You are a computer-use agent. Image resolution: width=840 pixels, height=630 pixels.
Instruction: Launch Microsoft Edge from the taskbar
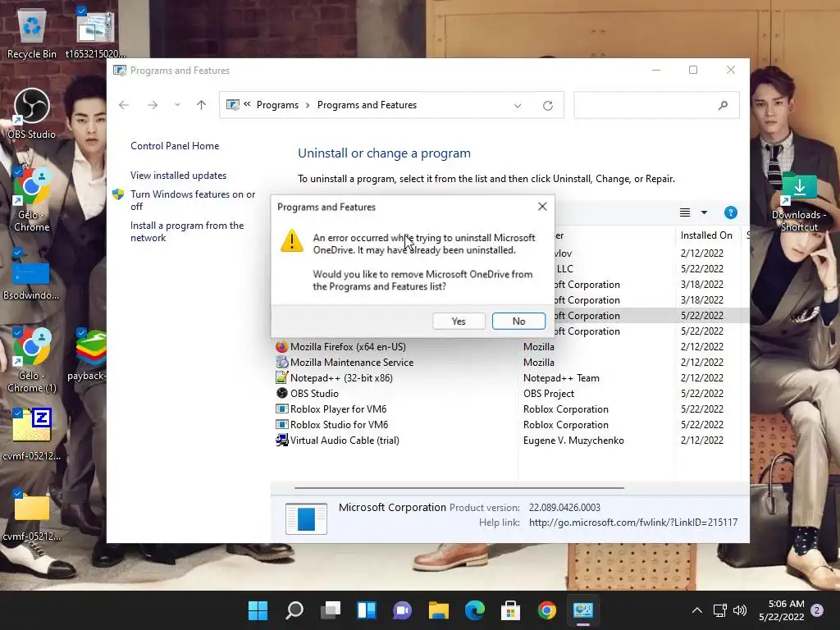point(475,610)
